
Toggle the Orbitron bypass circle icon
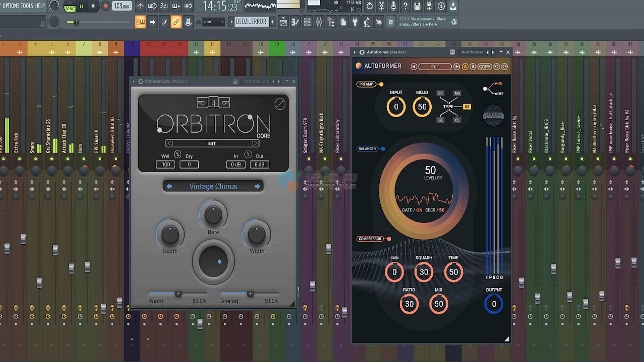pyautogui.click(x=280, y=104)
